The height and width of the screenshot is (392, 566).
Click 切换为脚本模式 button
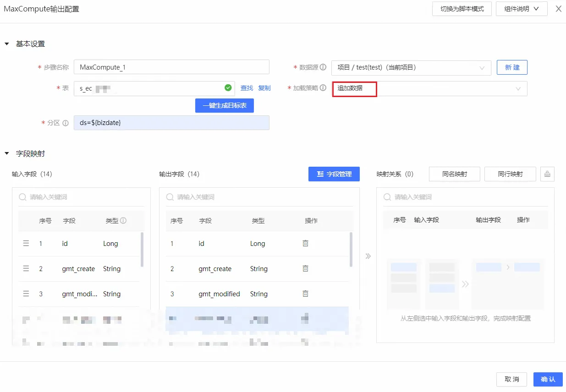(462, 9)
